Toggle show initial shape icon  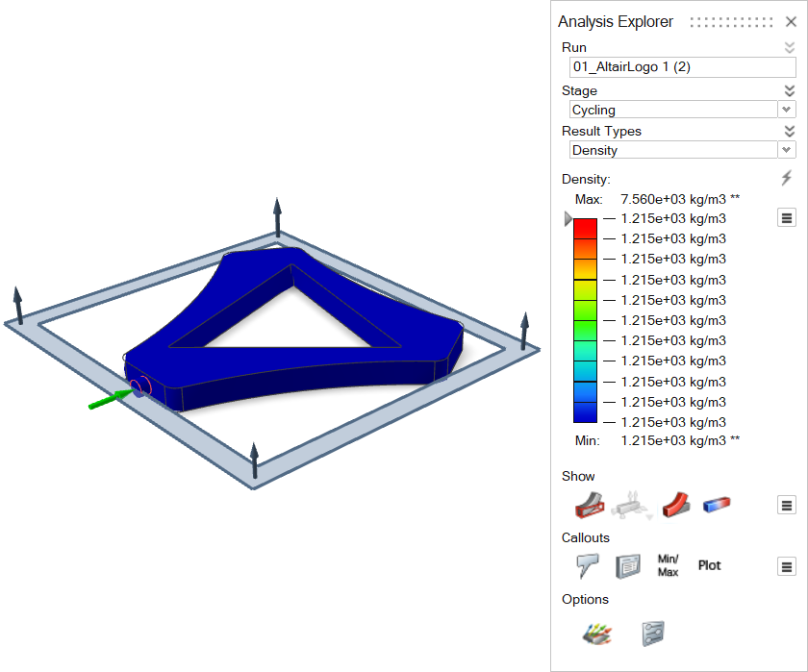[x=590, y=505]
